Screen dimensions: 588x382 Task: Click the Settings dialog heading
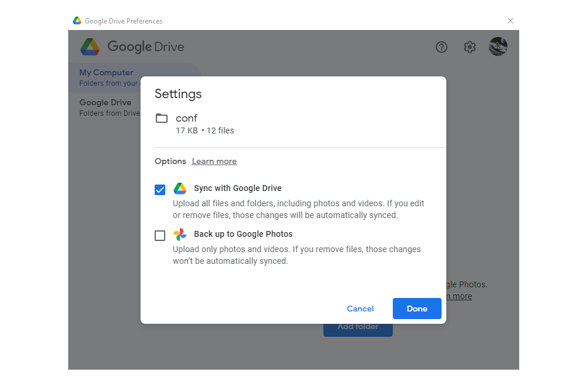click(x=178, y=93)
